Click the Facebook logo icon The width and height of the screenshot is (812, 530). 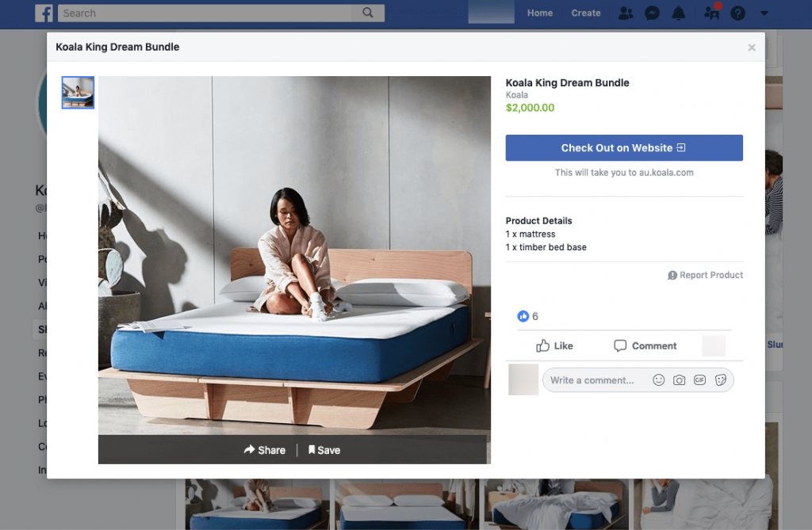(44, 13)
